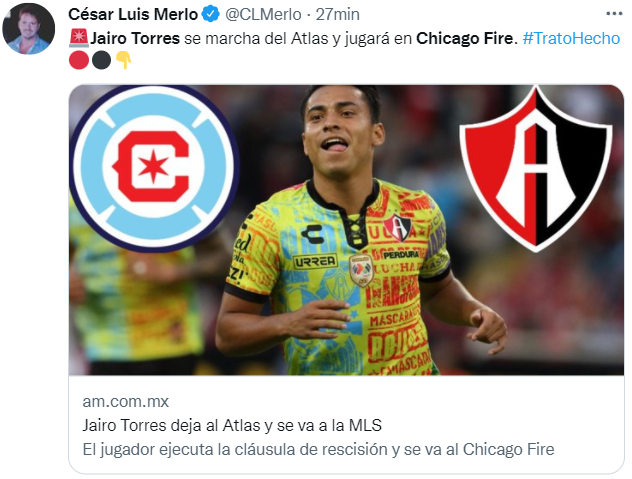Open the @CLMerlo handle link
632x479 pixels.
263,15
